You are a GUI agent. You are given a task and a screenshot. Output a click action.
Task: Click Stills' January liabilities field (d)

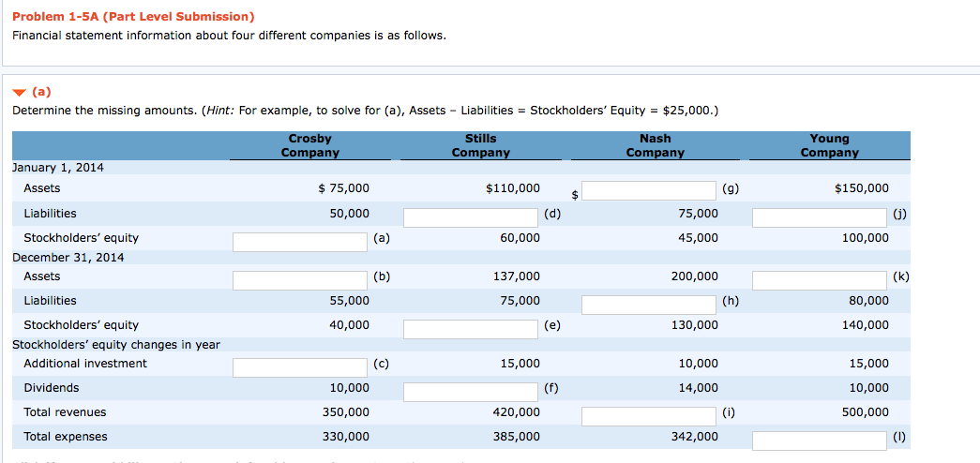click(x=471, y=217)
